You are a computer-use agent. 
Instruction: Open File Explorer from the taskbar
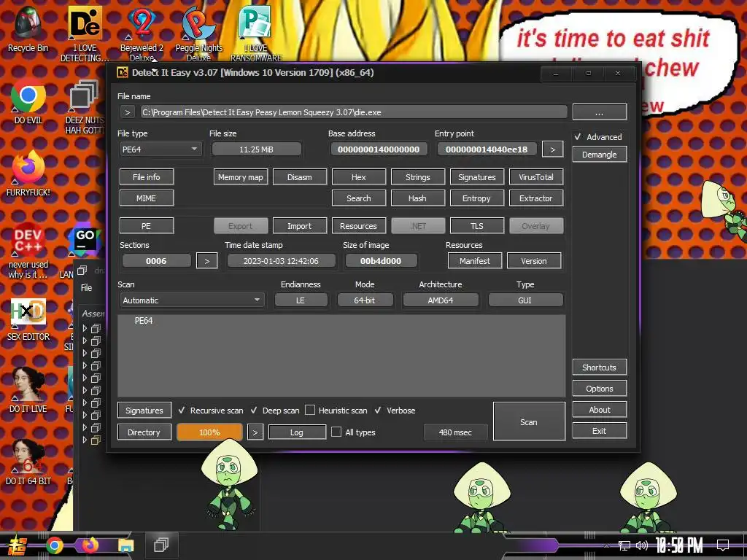[x=126, y=545]
